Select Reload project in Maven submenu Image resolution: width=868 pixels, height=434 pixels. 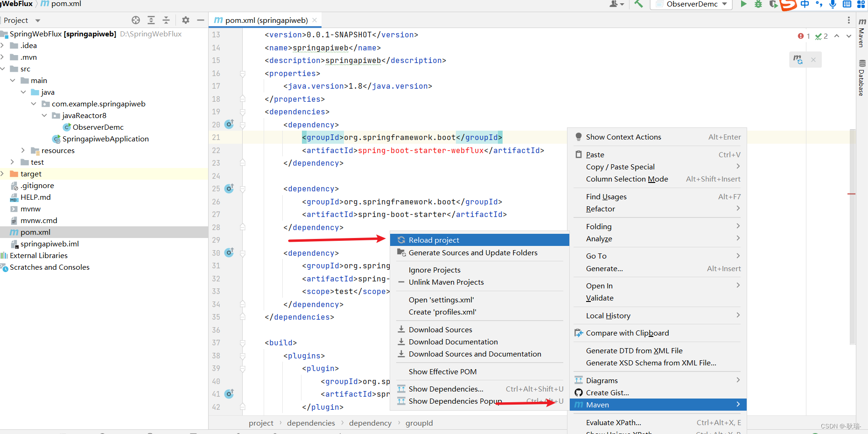click(479, 240)
